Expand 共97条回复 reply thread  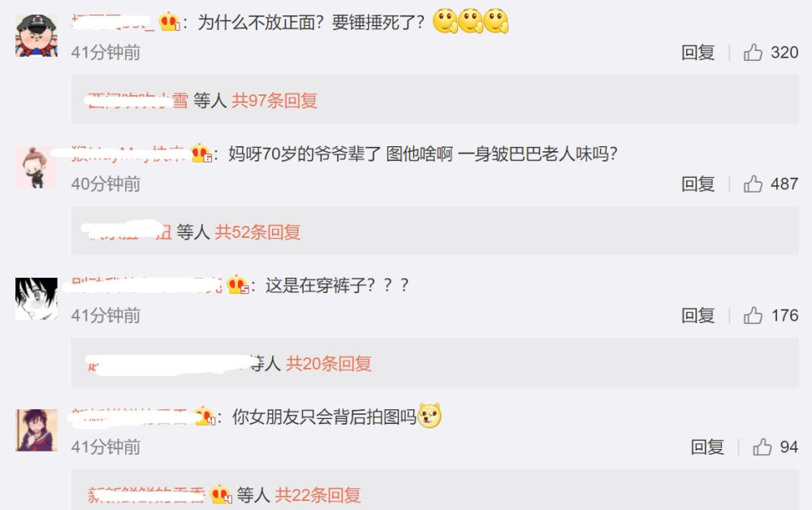274,101
